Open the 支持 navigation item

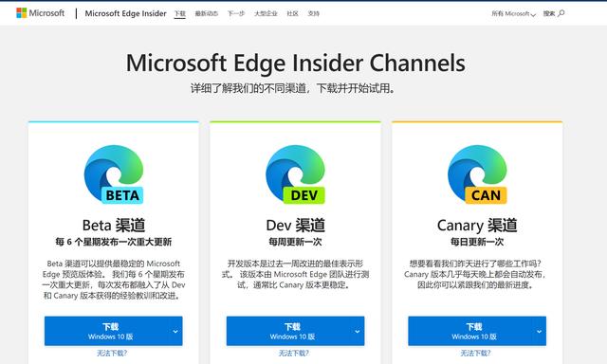coord(313,13)
